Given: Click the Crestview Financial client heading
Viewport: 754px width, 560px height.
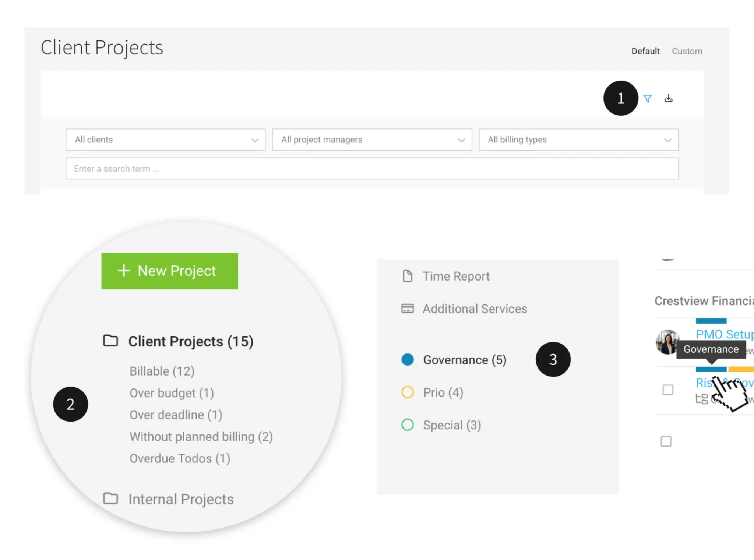Looking at the screenshot, I should [704, 301].
